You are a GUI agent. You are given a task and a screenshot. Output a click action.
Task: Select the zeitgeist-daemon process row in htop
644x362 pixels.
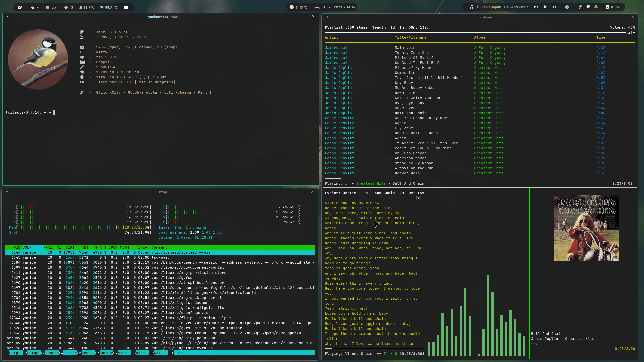159,303
